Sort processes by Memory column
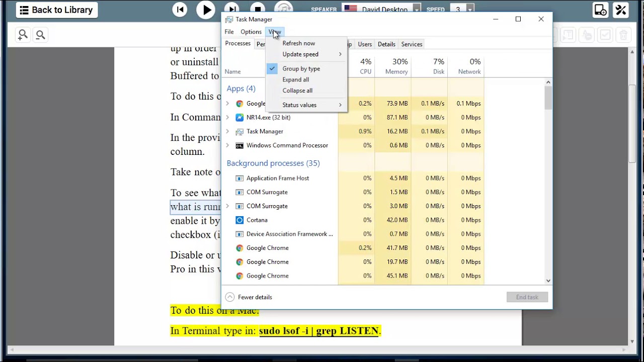The width and height of the screenshot is (644, 362). coord(393,66)
